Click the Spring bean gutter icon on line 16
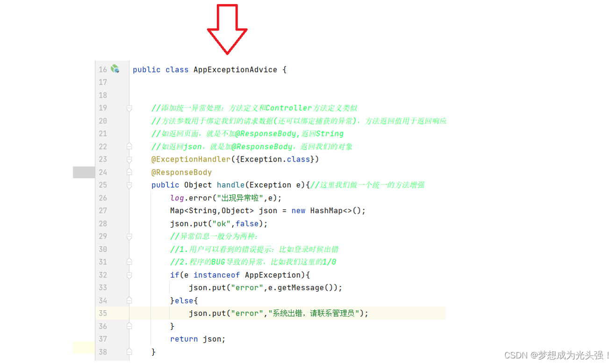The image size is (616, 364). pyautogui.click(x=115, y=69)
